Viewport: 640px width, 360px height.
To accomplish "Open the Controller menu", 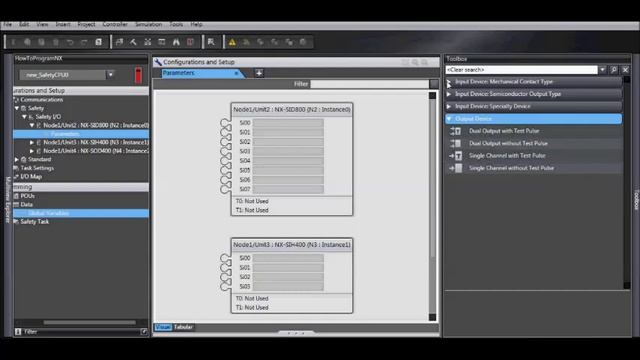I will 115,24.
